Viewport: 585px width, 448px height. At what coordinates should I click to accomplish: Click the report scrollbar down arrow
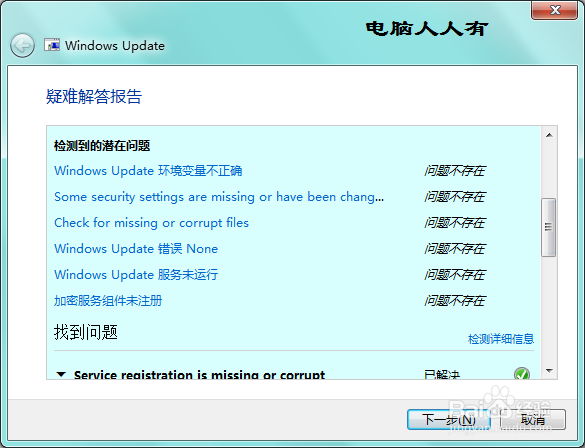click(x=549, y=370)
